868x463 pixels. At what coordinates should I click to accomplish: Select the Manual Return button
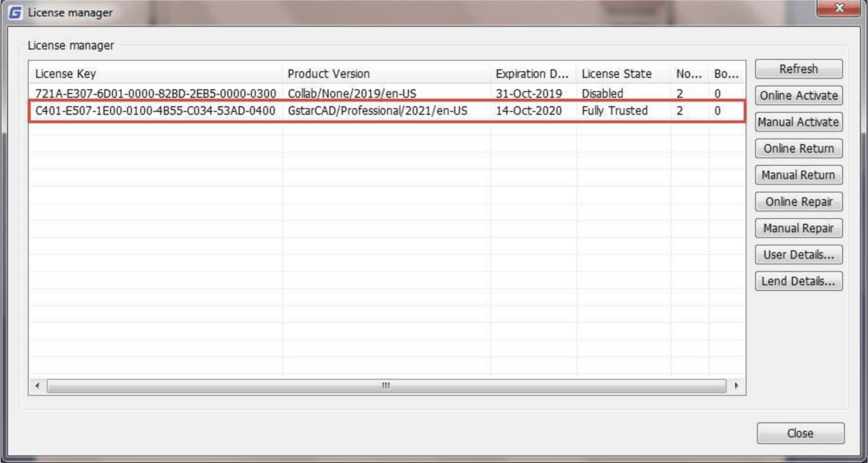[798, 175]
